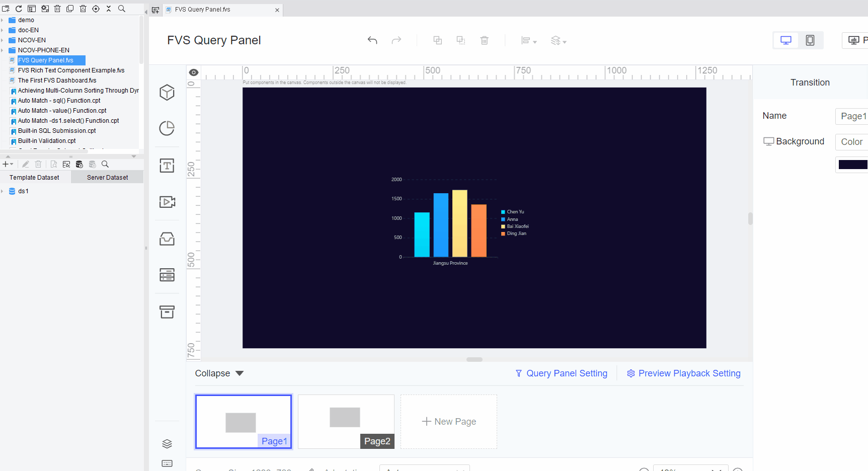
Task: Switch to the Server Dataset tab
Action: click(107, 177)
